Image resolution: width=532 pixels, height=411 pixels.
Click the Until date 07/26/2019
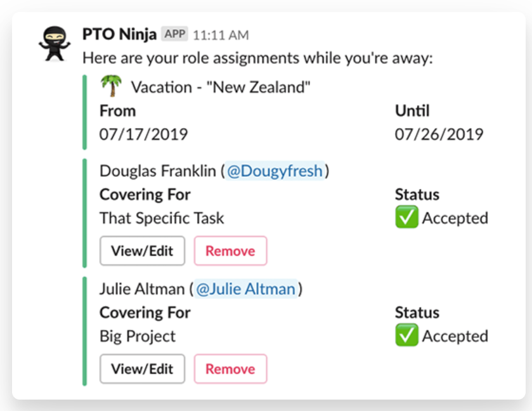point(439,134)
